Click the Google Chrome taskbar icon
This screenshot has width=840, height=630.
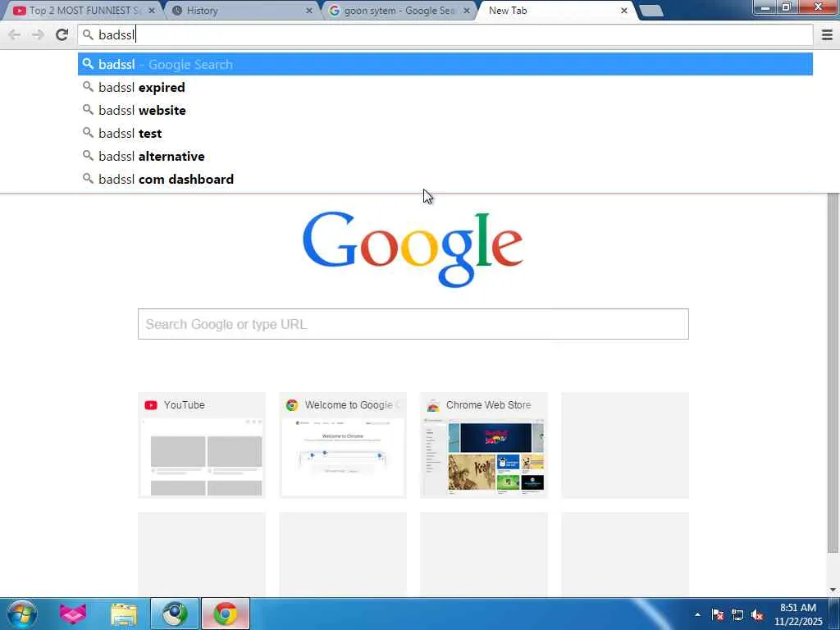(x=226, y=614)
